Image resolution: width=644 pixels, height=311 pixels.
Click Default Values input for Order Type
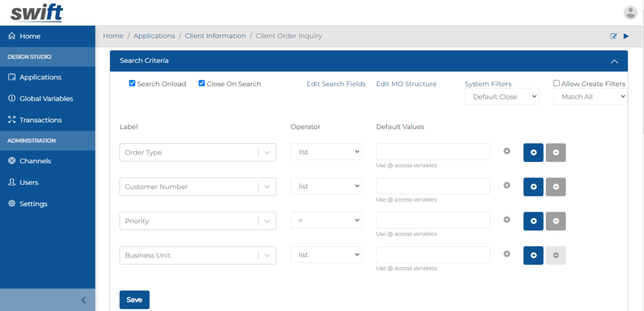click(433, 152)
